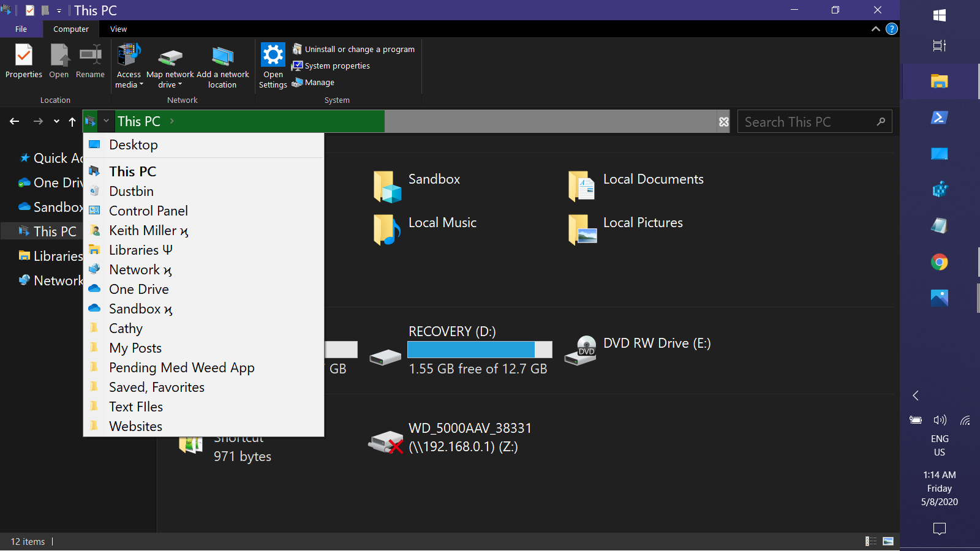
Task: Click Manage in the System group
Action: coord(314,82)
